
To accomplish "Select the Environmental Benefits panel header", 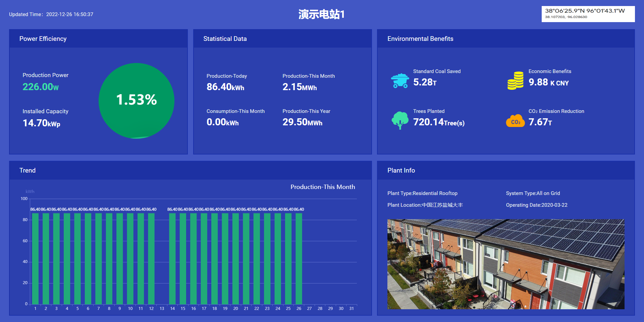I will (x=506, y=39).
